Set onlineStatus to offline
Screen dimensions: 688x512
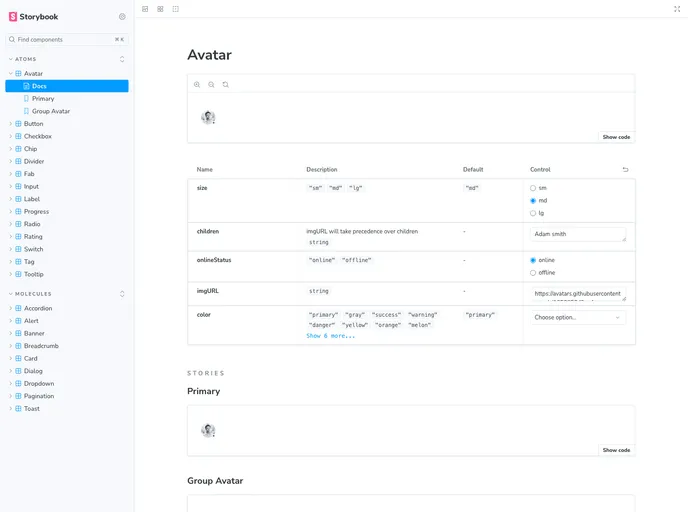pyautogui.click(x=533, y=272)
